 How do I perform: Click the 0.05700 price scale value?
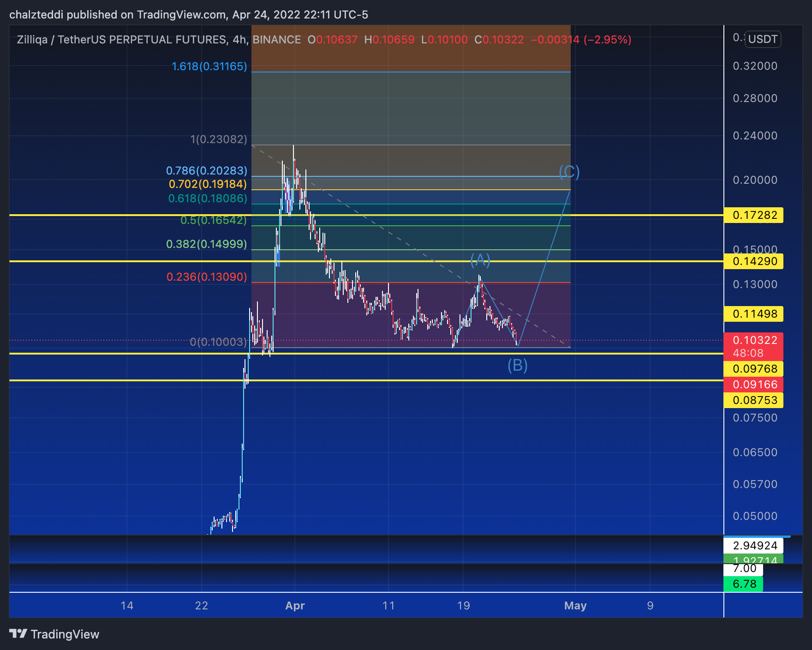point(755,484)
